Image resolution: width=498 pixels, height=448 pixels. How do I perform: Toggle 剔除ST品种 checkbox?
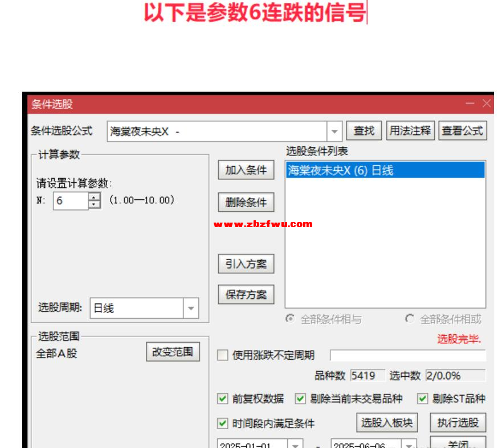click(422, 398)
